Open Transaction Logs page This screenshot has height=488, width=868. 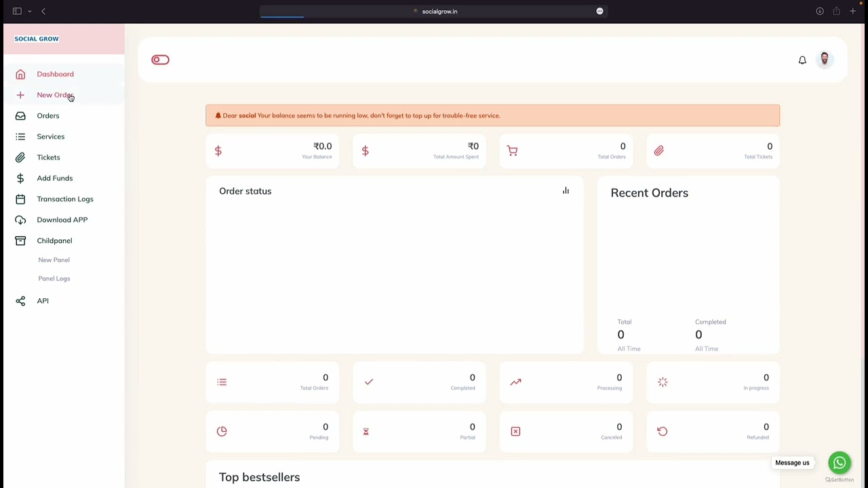click(x=65, y=199)
